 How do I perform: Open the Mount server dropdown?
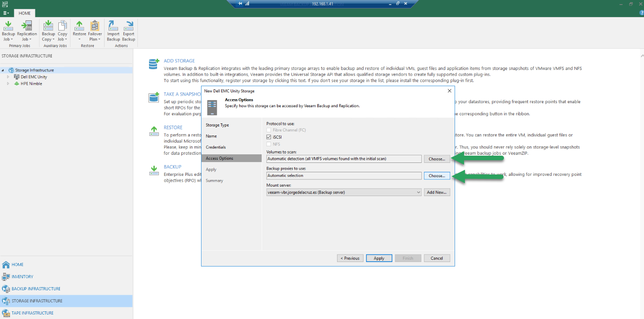point(419,192)
